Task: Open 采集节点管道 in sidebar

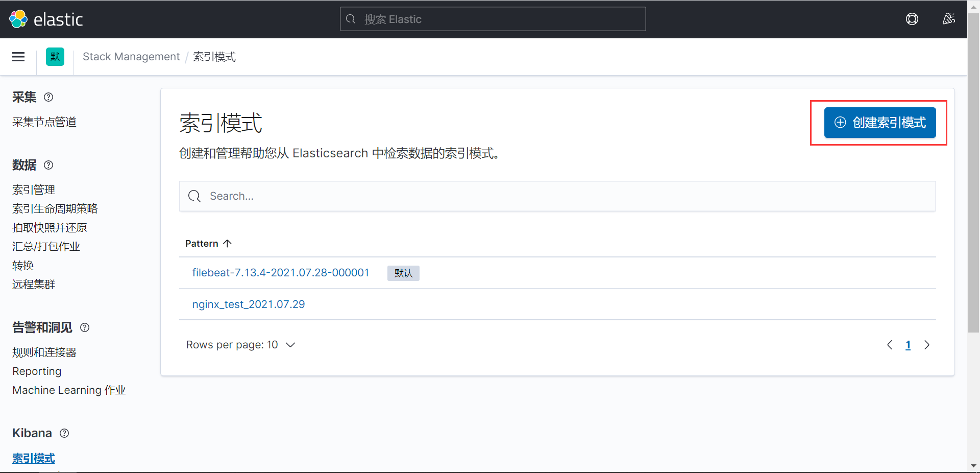Action: pos(44,122)
